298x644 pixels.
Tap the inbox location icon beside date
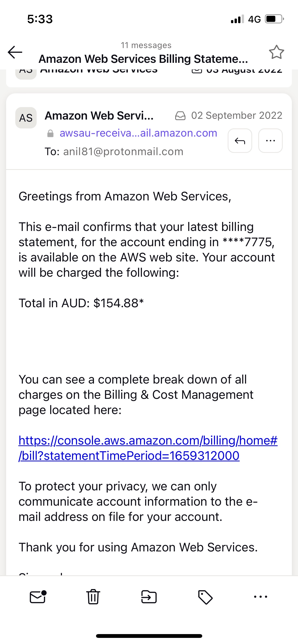click(x=180, y=116)
